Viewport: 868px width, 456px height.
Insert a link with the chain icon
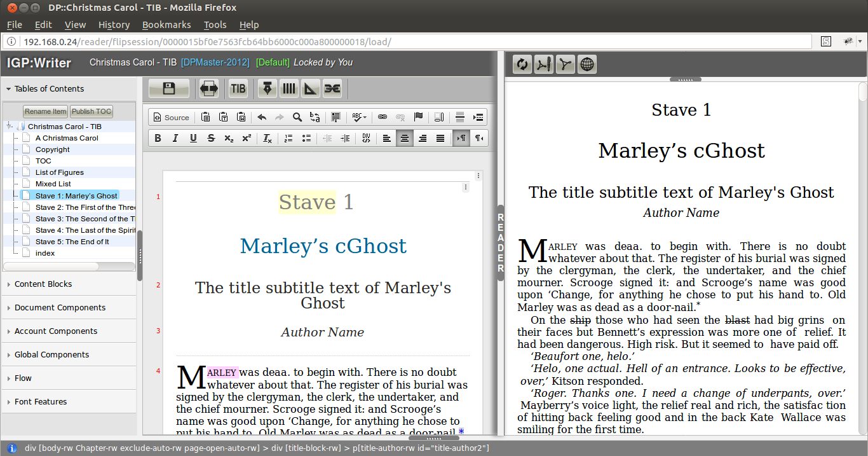click(383, 117)
